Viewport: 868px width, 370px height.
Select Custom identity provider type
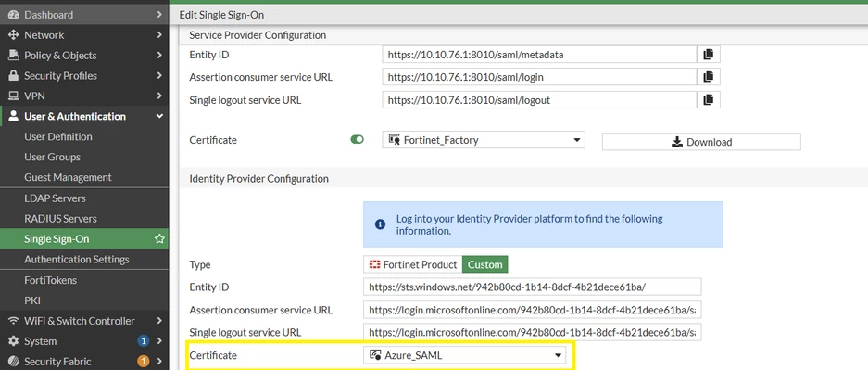pyautogui.click(x=484, y=265)
